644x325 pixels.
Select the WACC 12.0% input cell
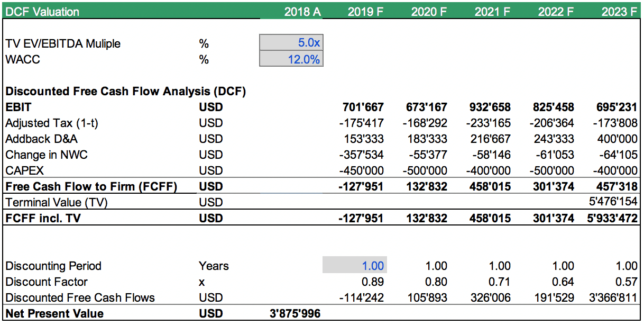[x=291, y=59]
